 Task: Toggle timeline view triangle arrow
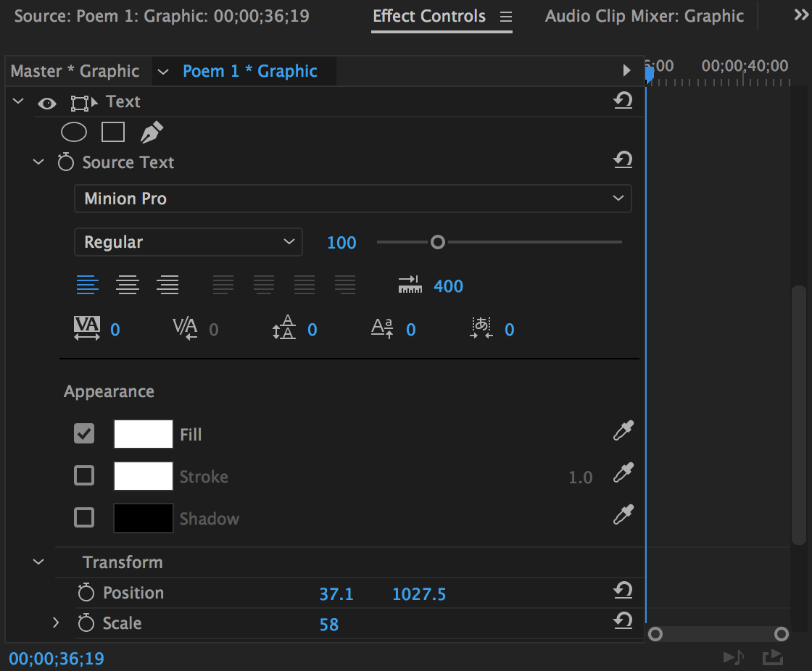626,70
